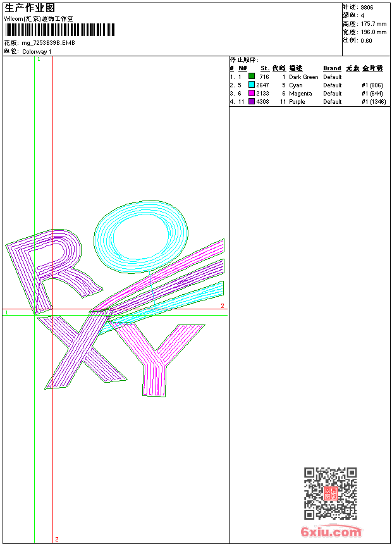Screen dimensions: 392x544
Task: Click the St. column header
Action: point(265,68)
